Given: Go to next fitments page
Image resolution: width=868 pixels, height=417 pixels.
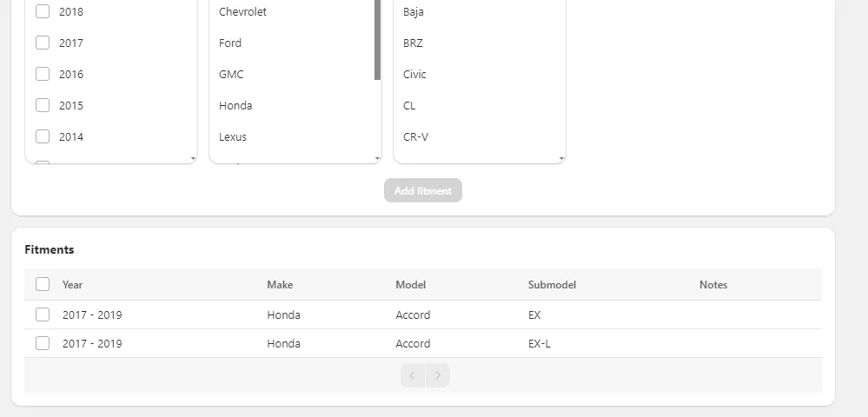Looking at the screenshot, I should (438, 375).
